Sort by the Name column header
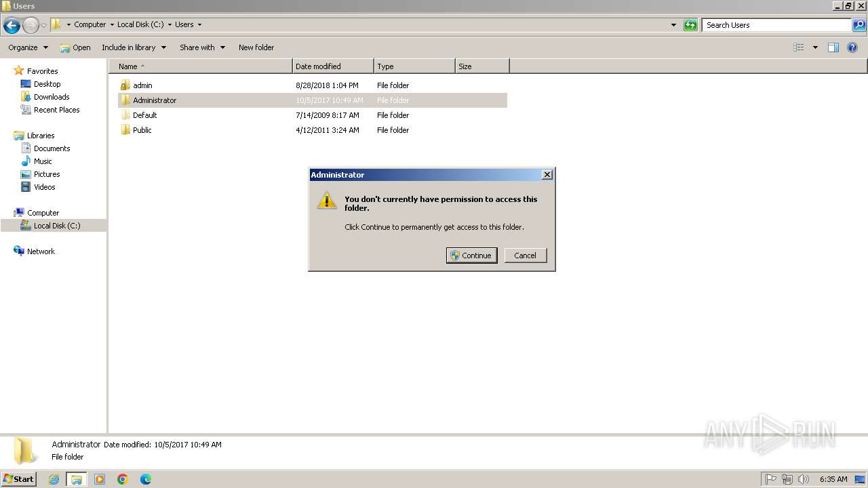868x488 pixels. coord(201,66)
